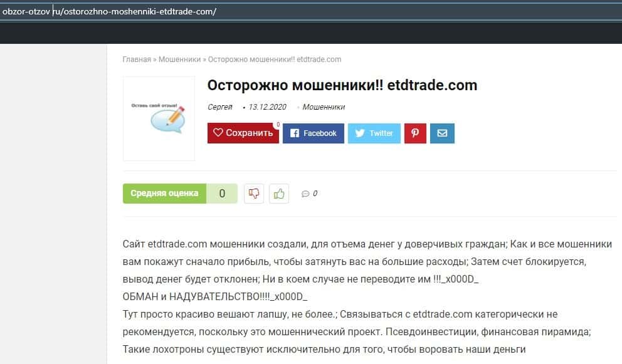Click the average rating value 0
Screen dimensions: 622x364
(222, 194)
